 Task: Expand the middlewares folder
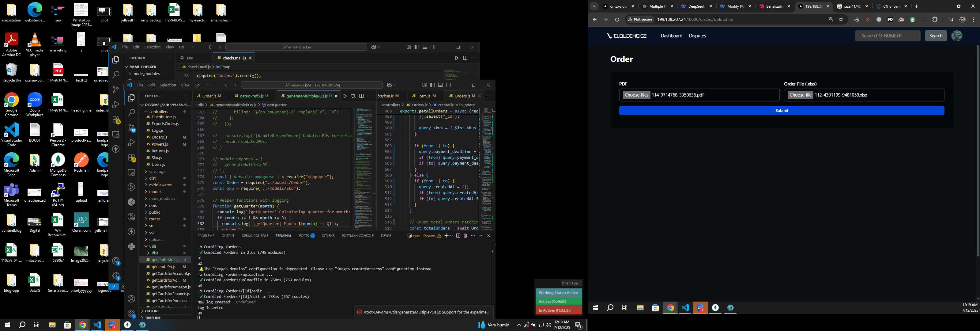160,185
